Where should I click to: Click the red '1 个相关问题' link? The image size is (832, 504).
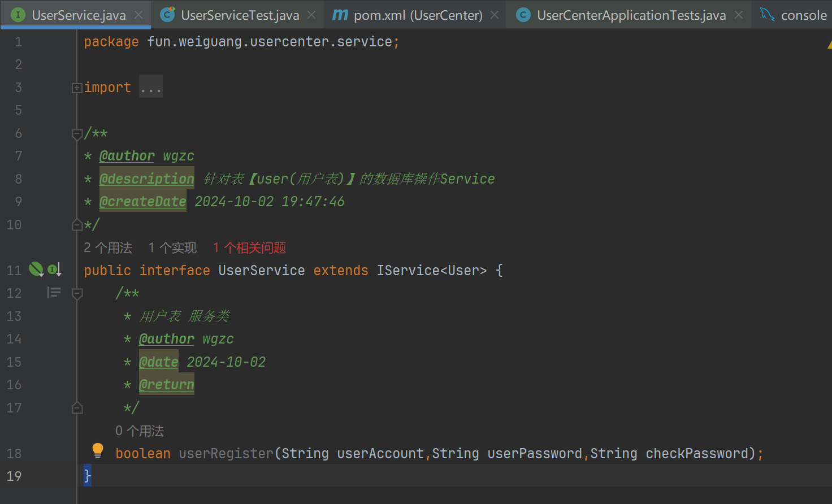tap(249, 248)
